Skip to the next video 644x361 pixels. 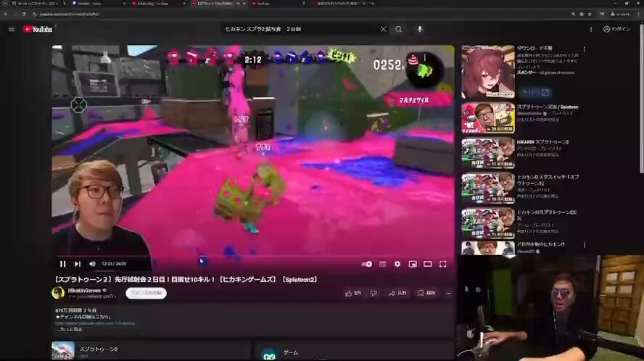point(77,264)
